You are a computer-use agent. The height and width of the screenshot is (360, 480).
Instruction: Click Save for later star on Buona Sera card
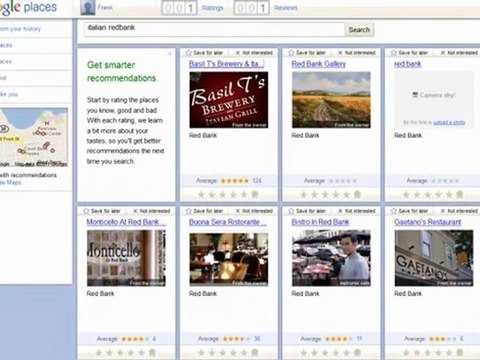pos(189,211)
